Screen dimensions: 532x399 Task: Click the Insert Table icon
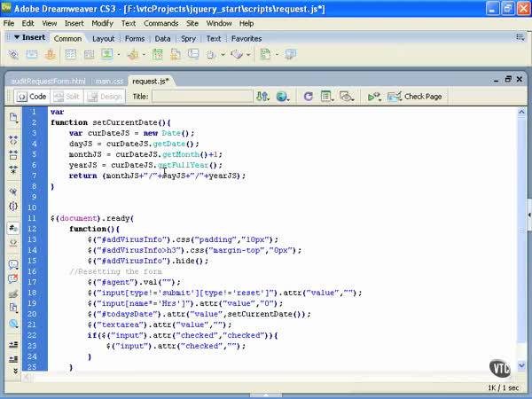pyautogui.click(x=71, y=55)
